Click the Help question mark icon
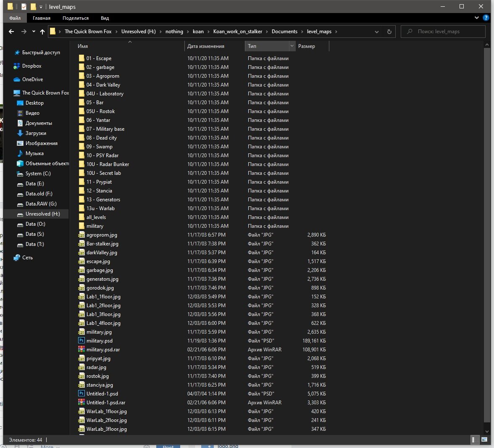 [486, 18]
